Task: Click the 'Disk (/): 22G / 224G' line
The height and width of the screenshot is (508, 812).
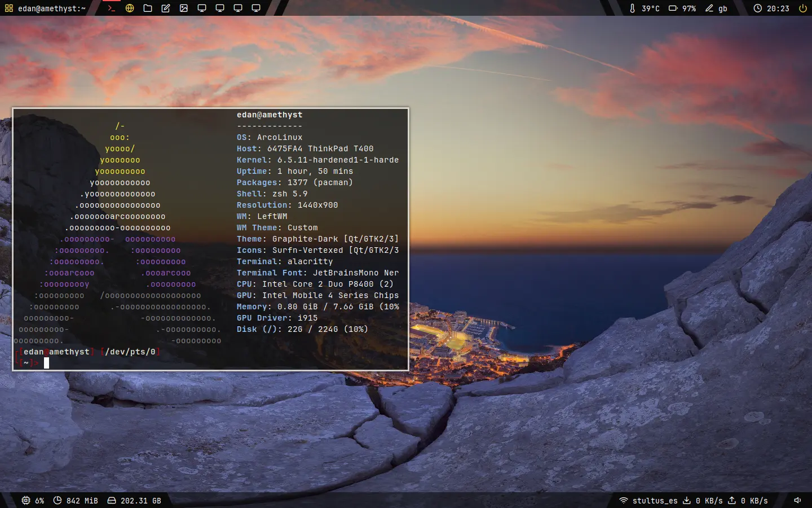Action: (x=303, y=329)
